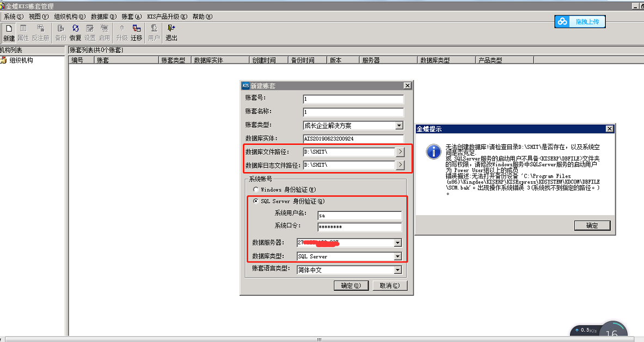The height and width of the screenshot is (342, 644).
Task: Open the 数据库(D) menu
Action: point(103,16)
